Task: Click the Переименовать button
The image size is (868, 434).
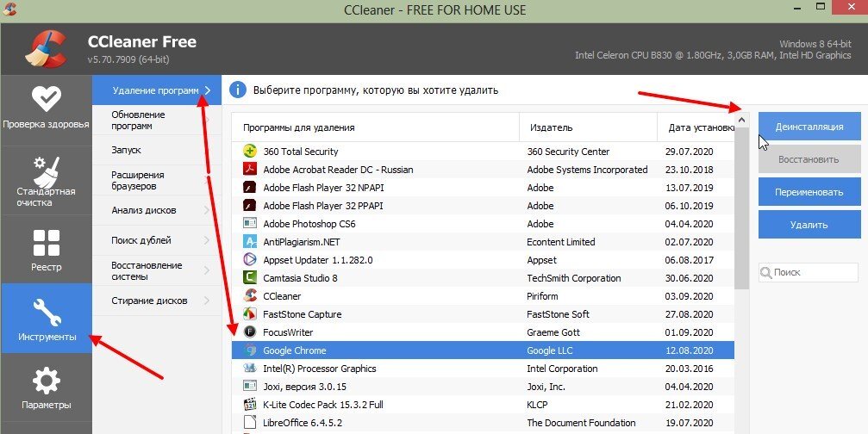Action: click(x=809, y=192)
